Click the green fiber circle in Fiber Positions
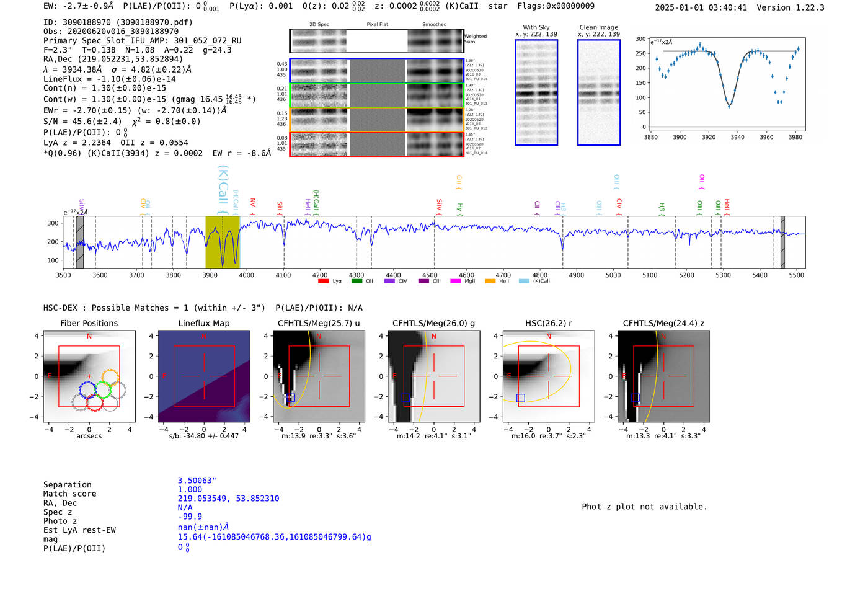868x591 pixels. point(103,390)
